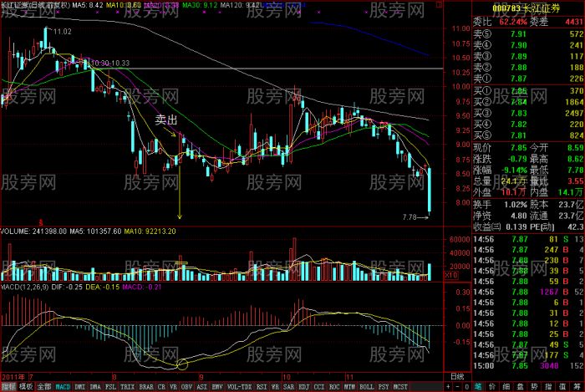Viewport: 585px width, 392px height.
Task: Click the 换手 1.02% turnover value
Action: [516, 205]
